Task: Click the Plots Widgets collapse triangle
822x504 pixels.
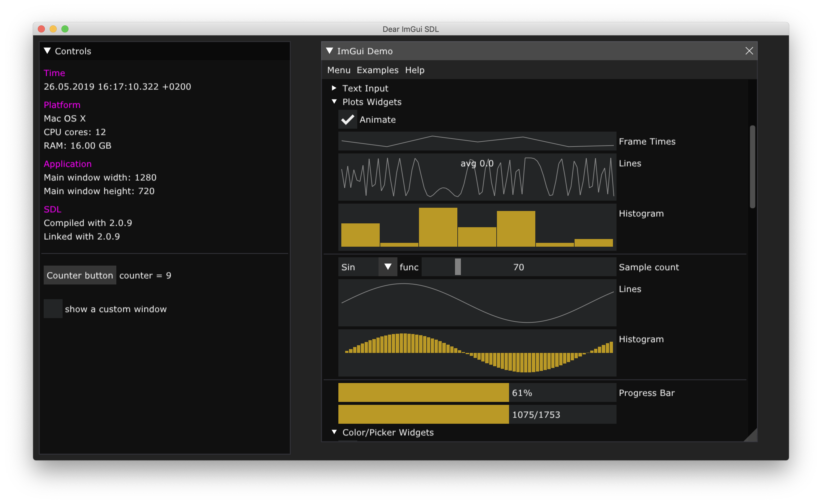Action: click(x=333, y=102)
